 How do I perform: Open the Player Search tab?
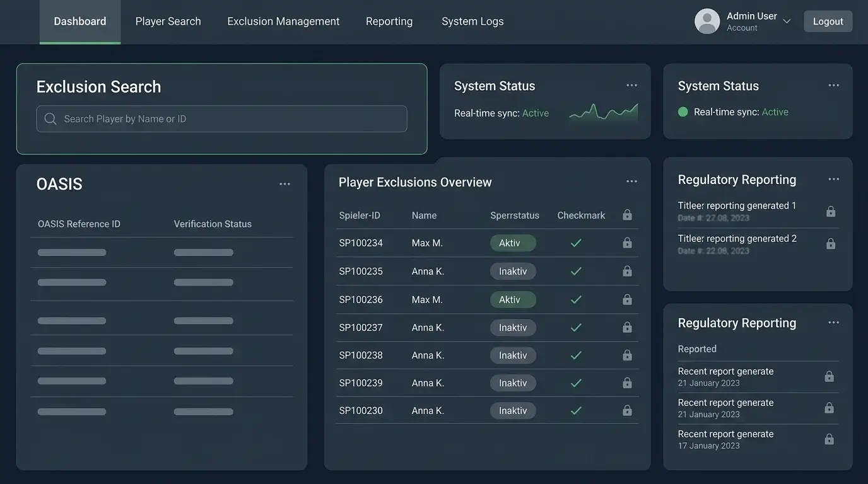click(168, 21)
